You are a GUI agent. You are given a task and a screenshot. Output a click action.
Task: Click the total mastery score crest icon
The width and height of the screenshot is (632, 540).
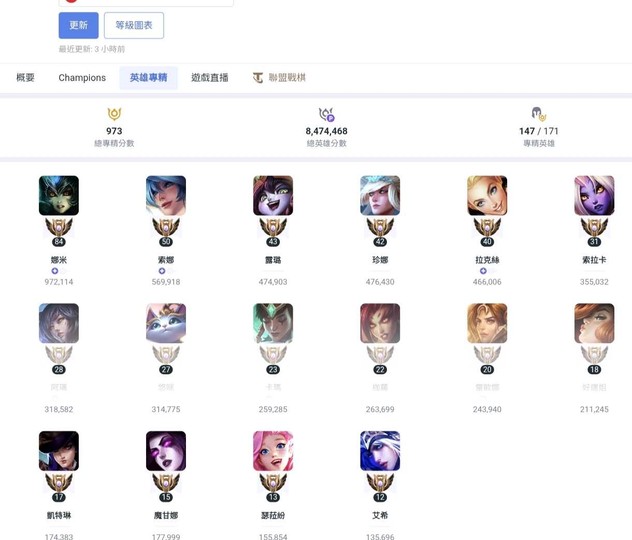click(114, 114)
